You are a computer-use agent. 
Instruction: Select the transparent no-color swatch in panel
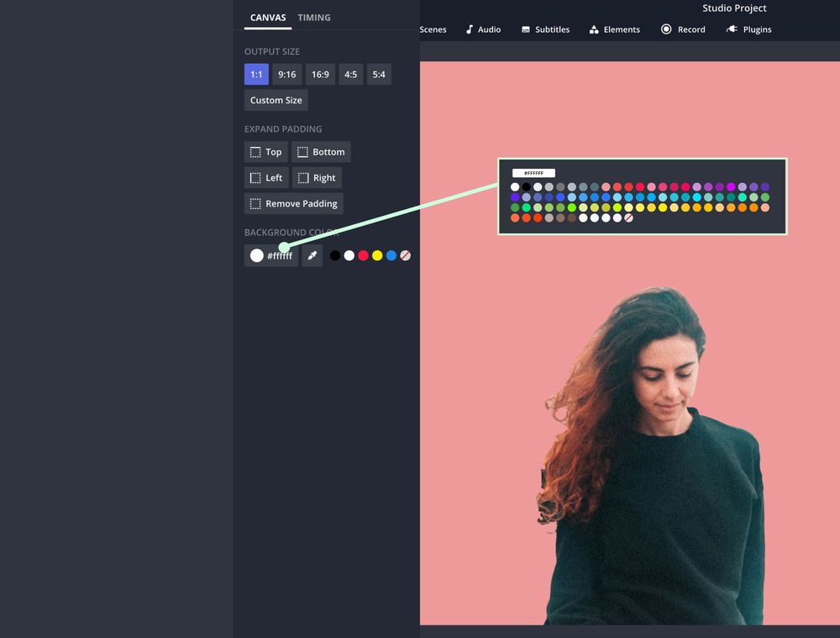pos(405,255)
